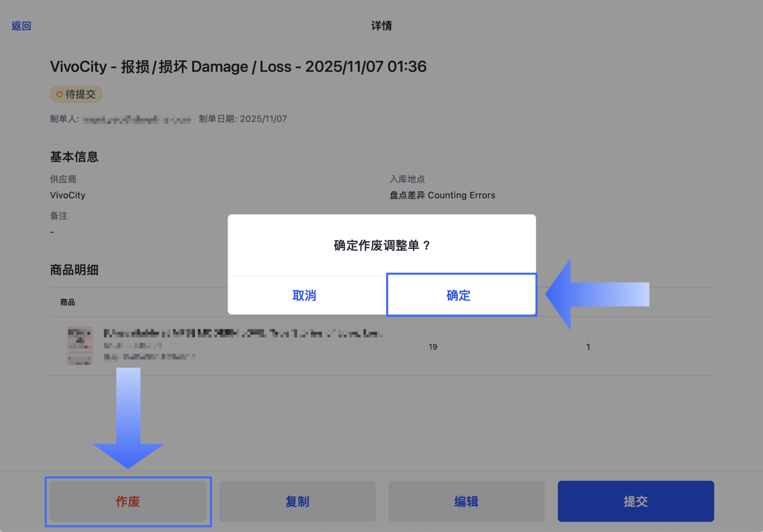The width and height of the screenshot is (763, 532).
Task: Click the quantity value 19 in product row
Action: (x=433, y=347)
